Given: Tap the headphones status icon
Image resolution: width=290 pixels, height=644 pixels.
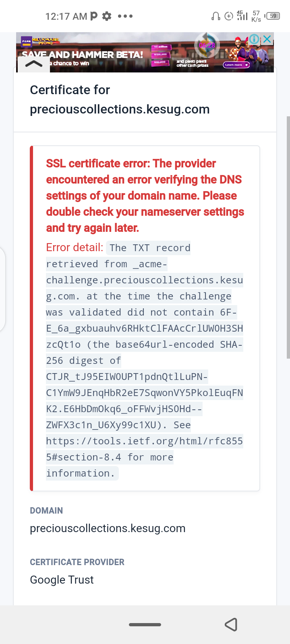Looking at the screenshot, I should (x=216, y=16).
